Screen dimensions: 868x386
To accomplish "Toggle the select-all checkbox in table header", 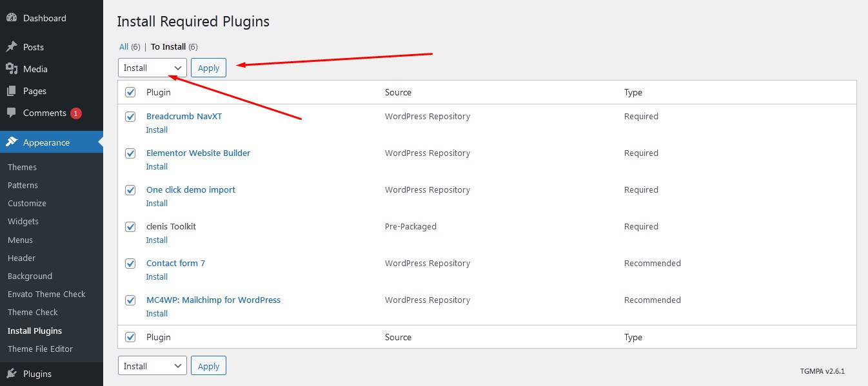I will (x=130, y=92).
